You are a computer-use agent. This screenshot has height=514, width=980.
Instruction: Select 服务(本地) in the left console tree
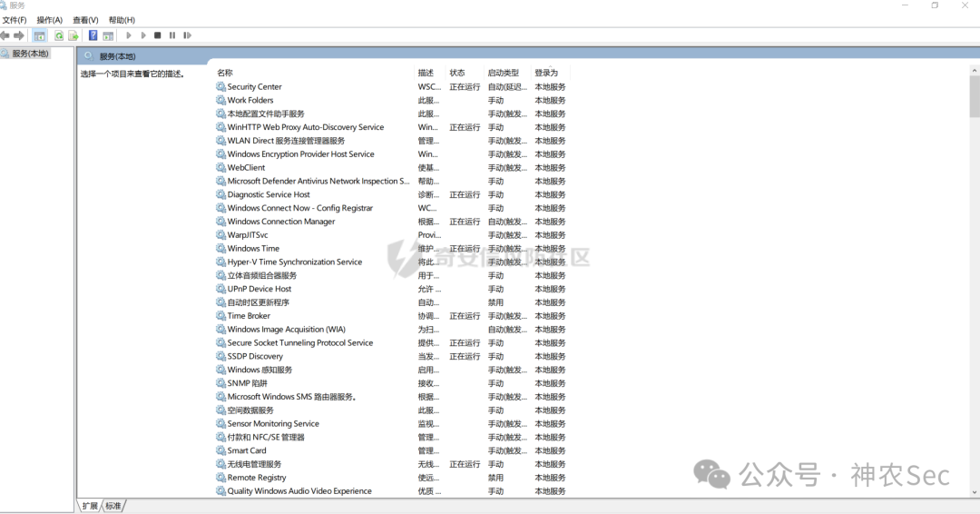click(x=30, y=54)
